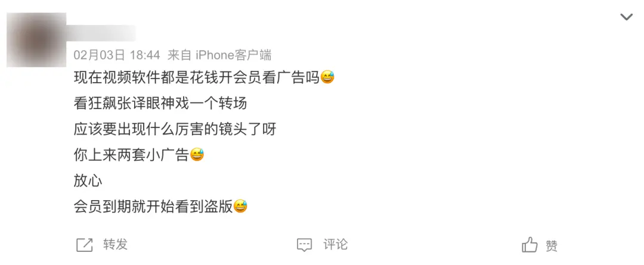Click the emoji after 盗版
This screenshot has width=644, height=265.
coord(240,206)
